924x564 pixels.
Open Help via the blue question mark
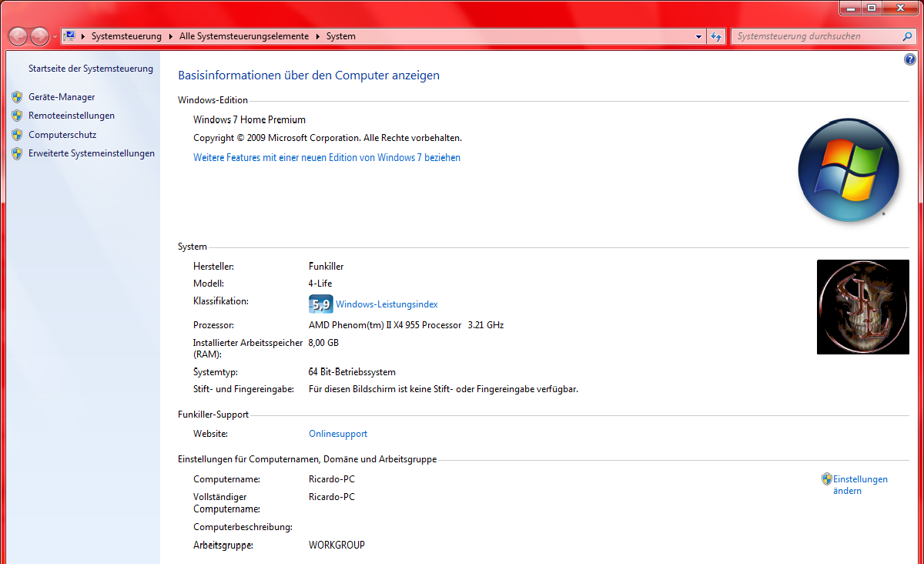(910, 60)
